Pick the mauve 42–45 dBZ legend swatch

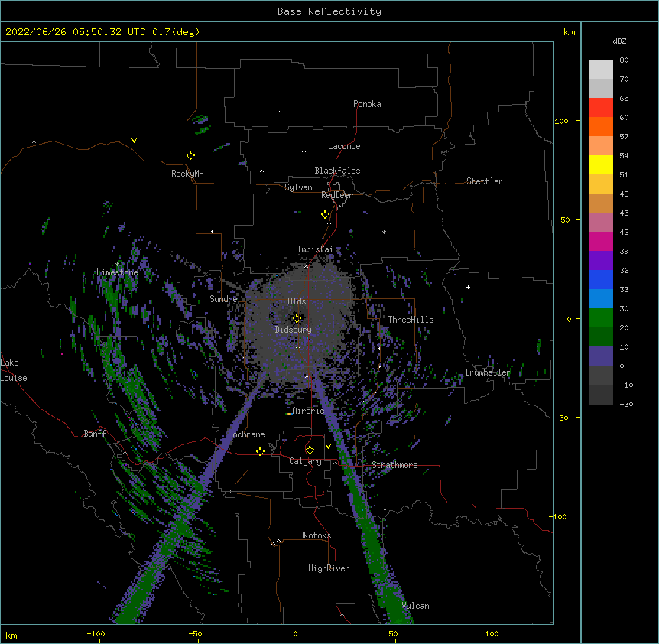(x=601, y=223)
